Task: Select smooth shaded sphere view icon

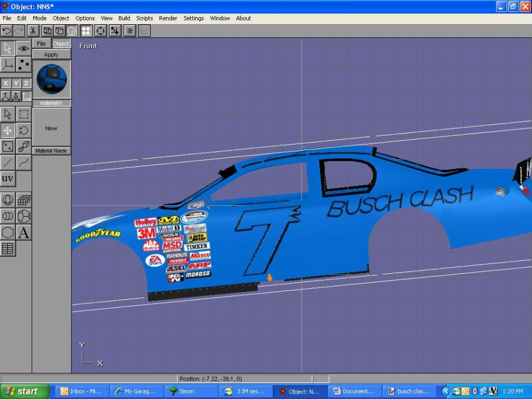Action: pyautogui.click(x=71, y=31)
